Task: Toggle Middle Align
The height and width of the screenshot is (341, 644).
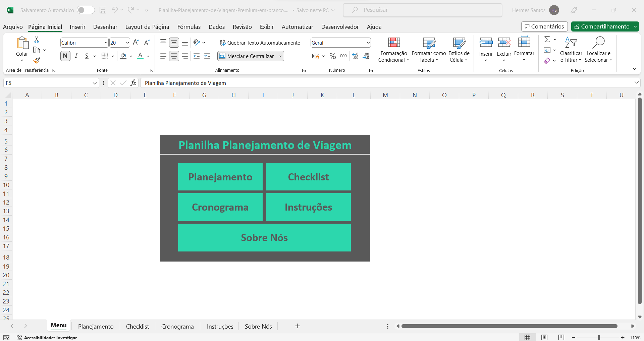Action: [x=174, y=42]
